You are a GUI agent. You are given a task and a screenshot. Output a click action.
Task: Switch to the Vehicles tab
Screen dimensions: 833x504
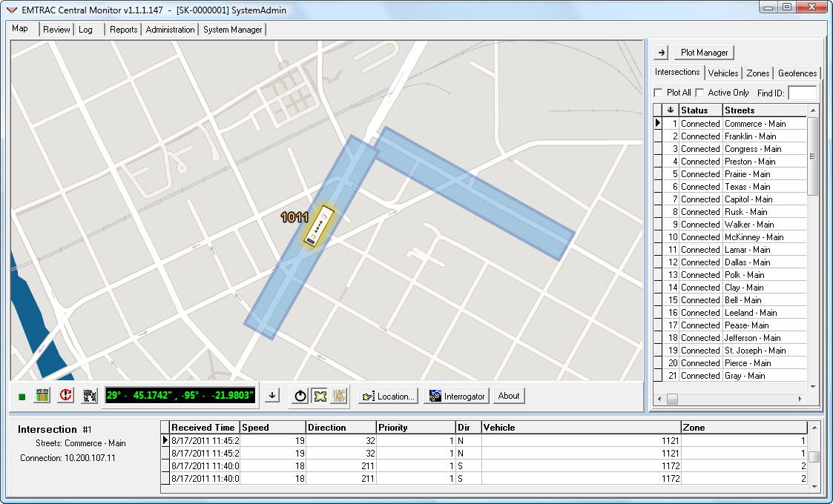click(x=722, y=73)
